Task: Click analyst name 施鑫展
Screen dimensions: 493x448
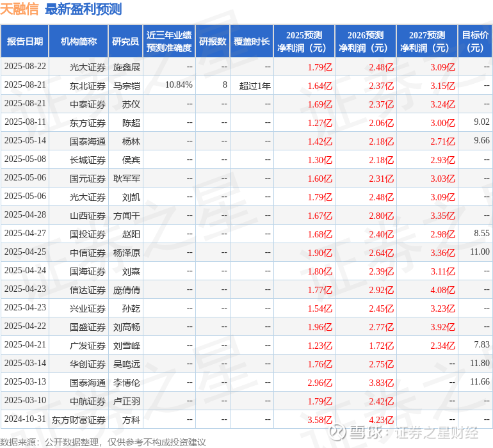Action: click(126, 67)
